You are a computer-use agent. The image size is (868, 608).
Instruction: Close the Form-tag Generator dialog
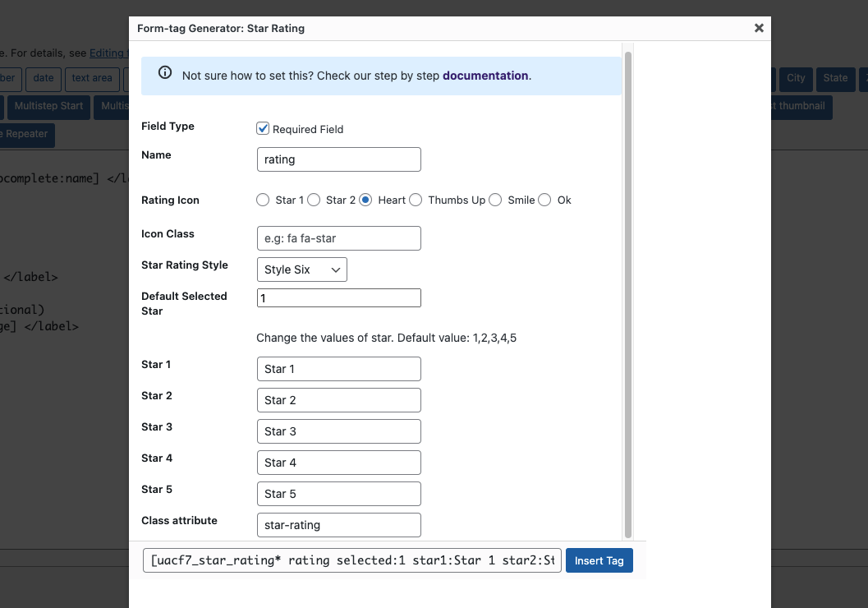(x=759, y=27)
